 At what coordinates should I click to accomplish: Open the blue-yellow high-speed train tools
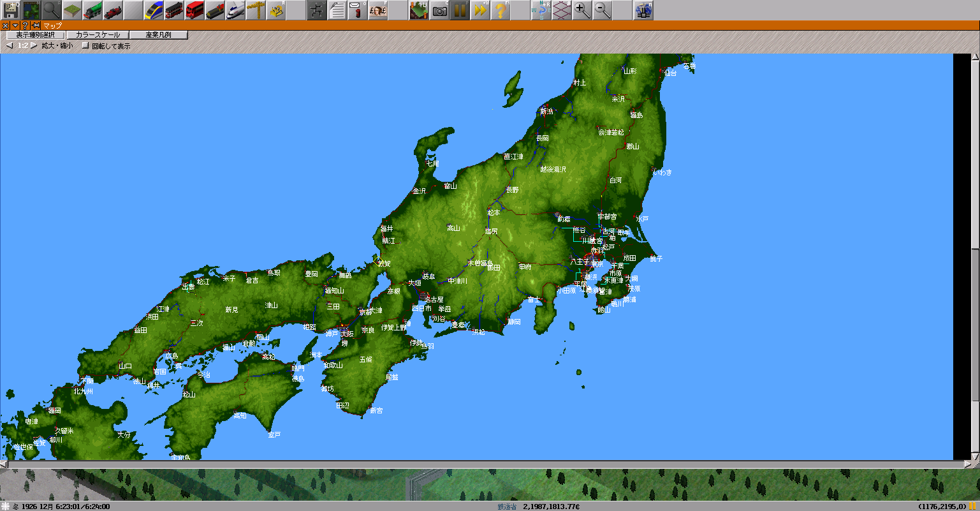153,10
